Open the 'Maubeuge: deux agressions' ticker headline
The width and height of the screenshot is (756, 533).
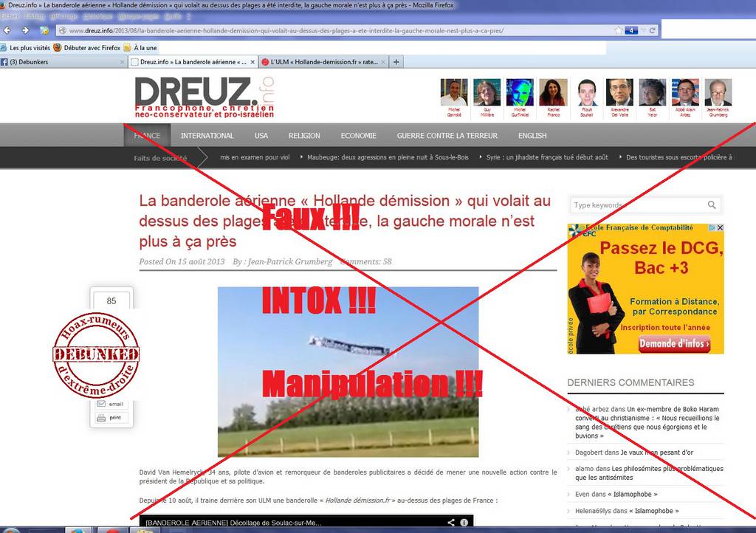pyautogui.click(x=388, y=157)
